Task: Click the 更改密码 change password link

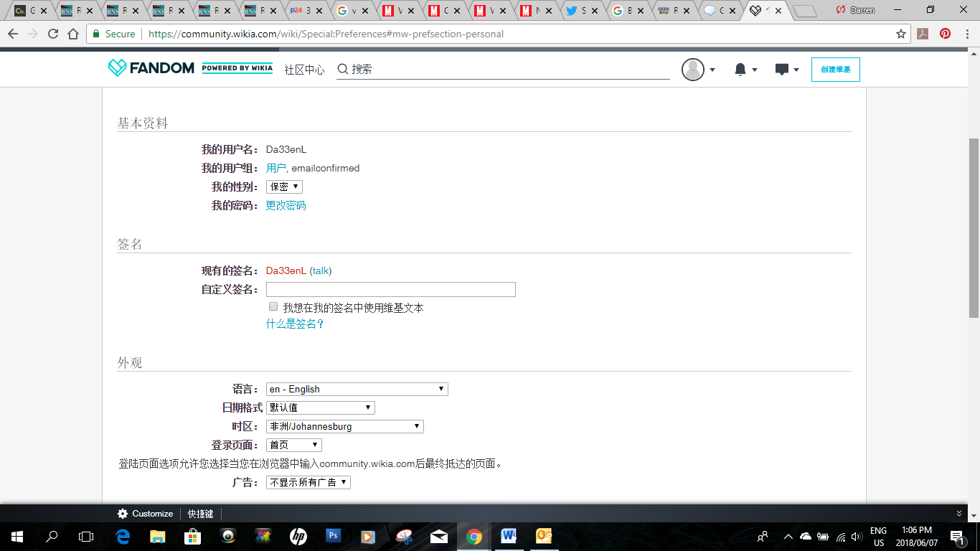Action: (x=286, y=205)
